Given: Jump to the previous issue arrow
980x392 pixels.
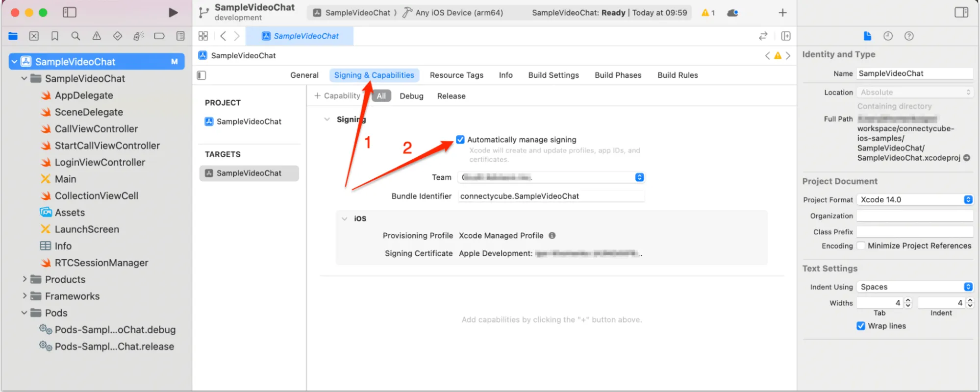Looking at the screenshot, I should click(767, 55).
